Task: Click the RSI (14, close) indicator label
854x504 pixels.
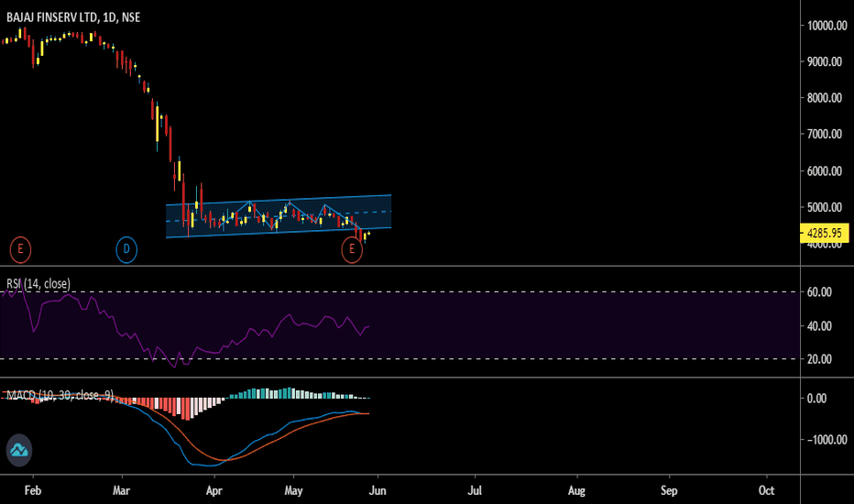Action: tap(38, 283)
